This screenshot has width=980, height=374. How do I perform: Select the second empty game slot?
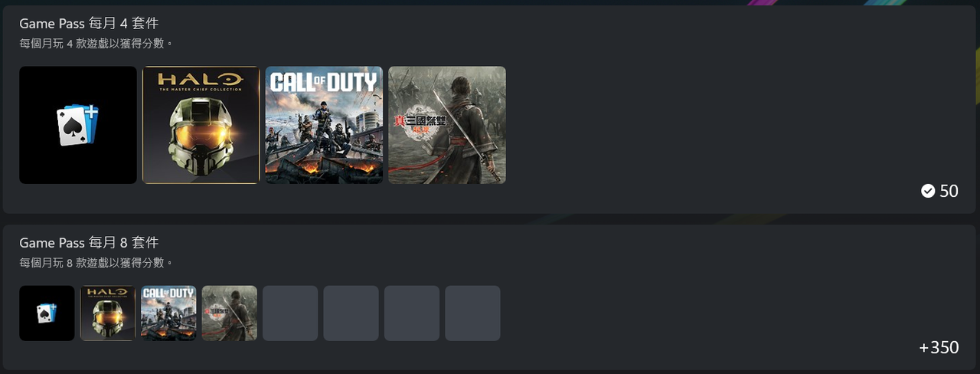tap(351, 313)
